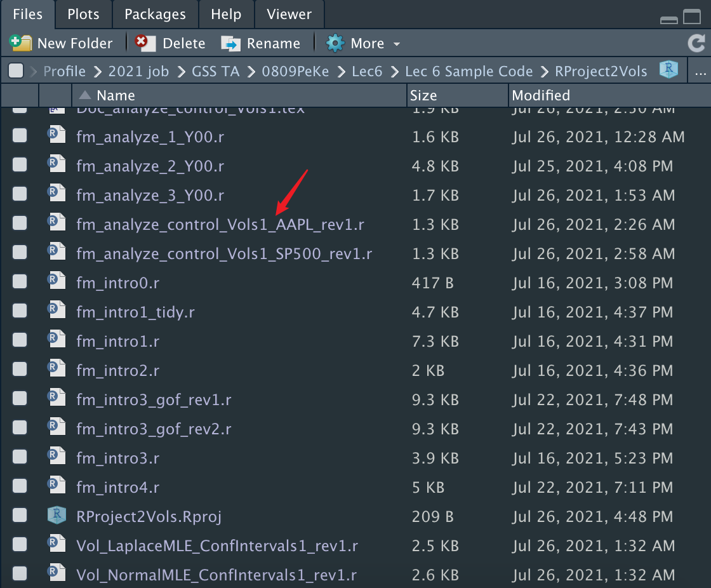Sort files by the Size column

(423, 95)
